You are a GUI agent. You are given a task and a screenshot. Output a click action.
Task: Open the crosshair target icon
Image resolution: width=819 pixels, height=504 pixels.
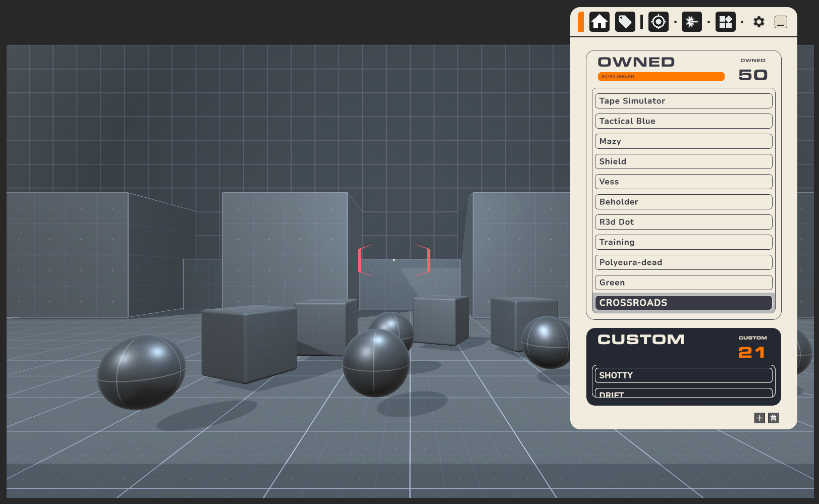click(x=658, y=22)
